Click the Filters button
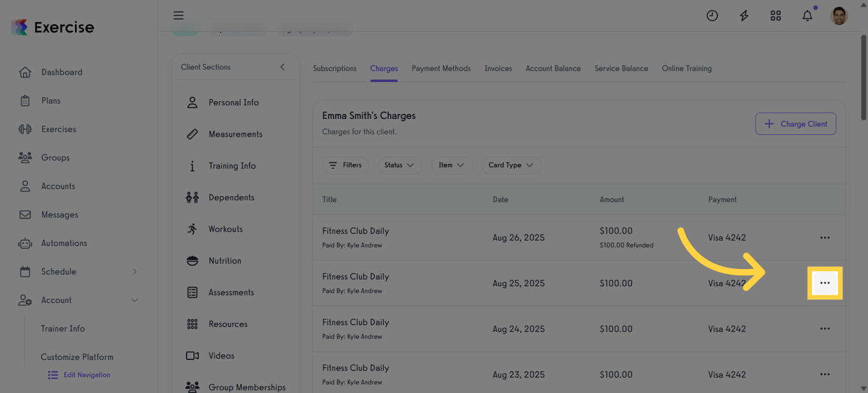This screenshot has height=393, width=868. coord(345,165)
